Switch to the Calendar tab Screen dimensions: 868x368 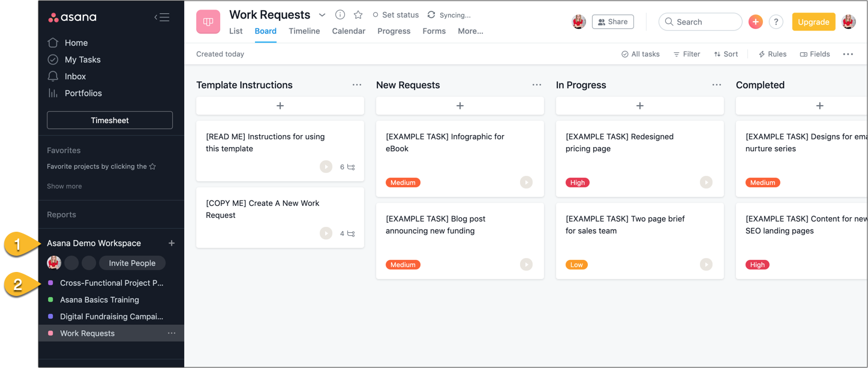[349, 31]
